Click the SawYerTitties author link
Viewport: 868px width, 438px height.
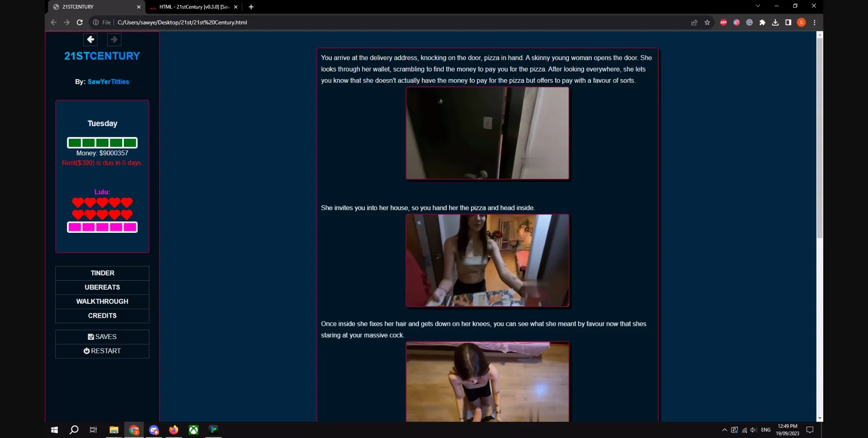(x=108, y=82)
